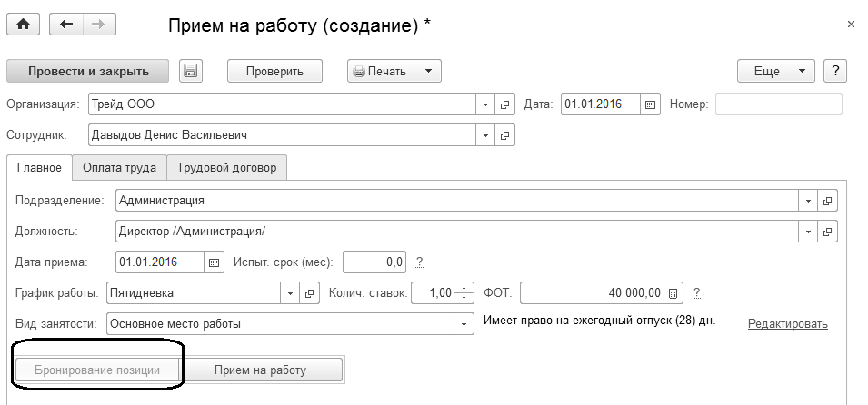Save document using the floppy disk icon

pyautogui.click(x=191, y=72)
